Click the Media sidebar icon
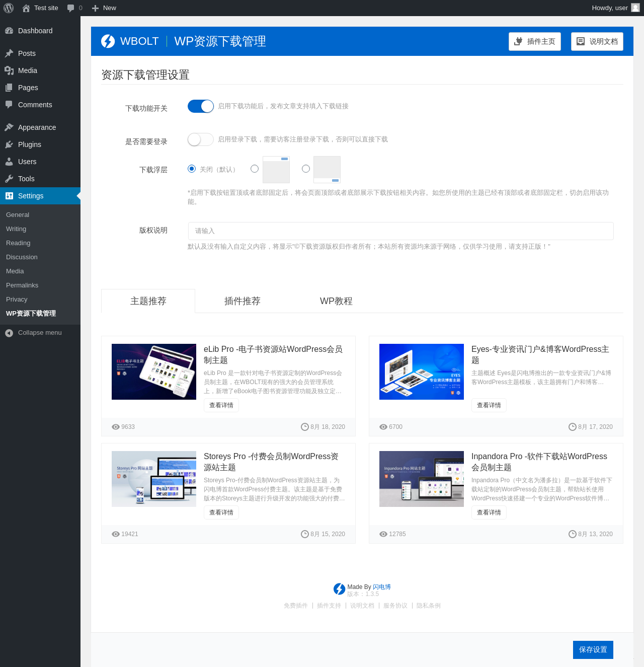 [x=9, y=70]
